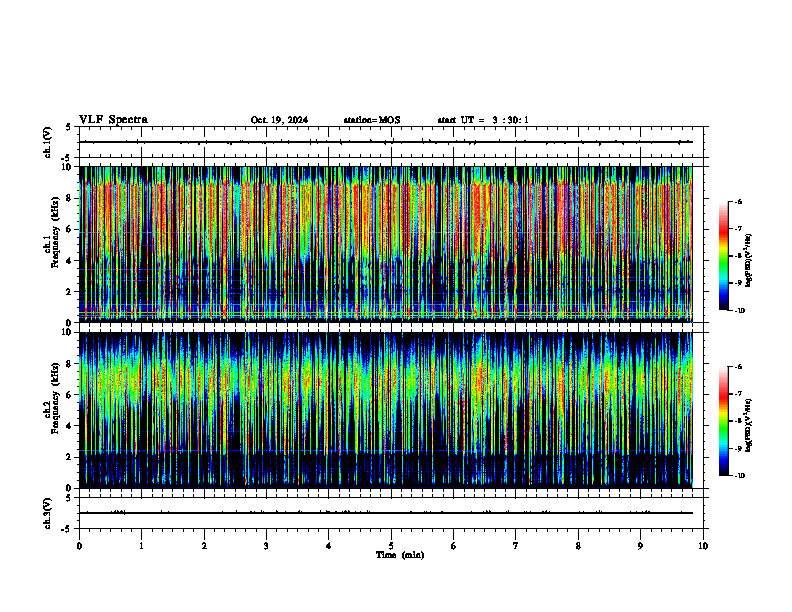
Task: Click the time axis tick label "7"
Action: coord(516,546)
